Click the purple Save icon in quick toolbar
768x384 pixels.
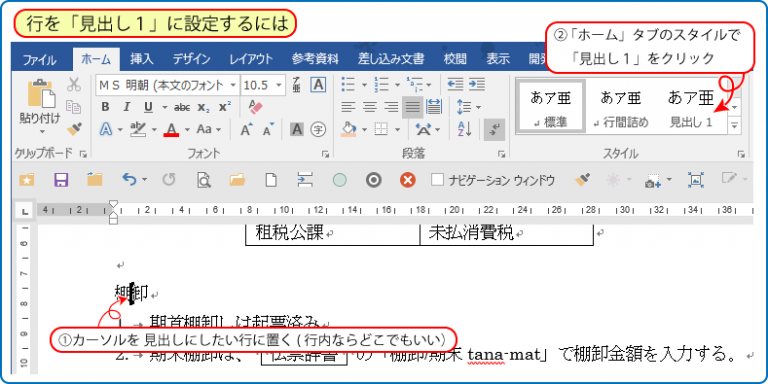pyautogui.click(x=61, y=180)
